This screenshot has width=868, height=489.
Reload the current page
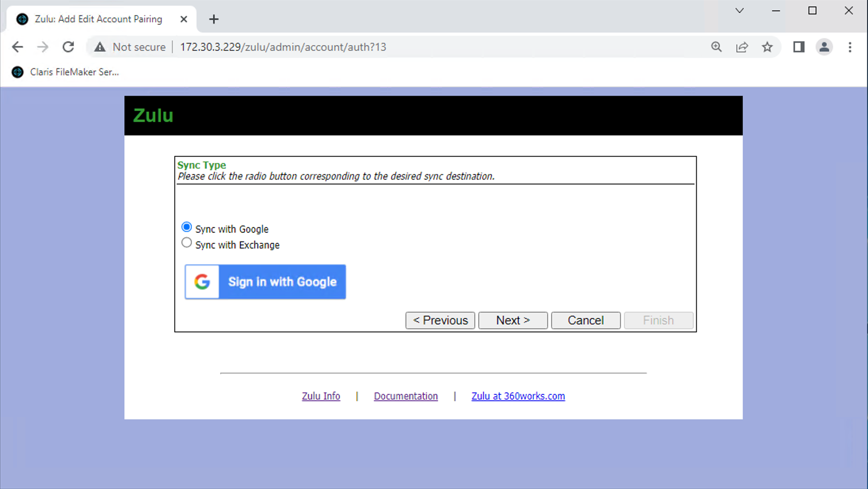(68, 47)
